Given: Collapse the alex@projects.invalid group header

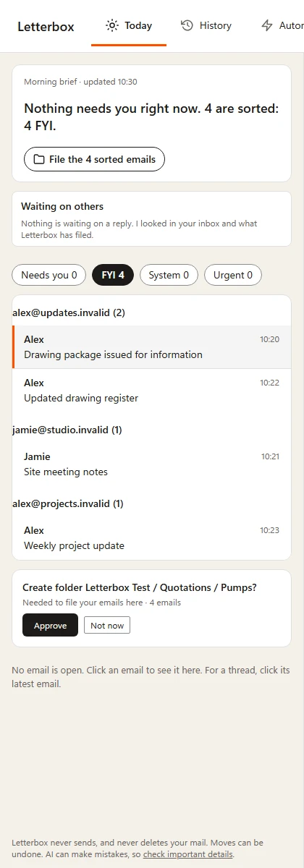Looking at the screenshot, I should (x=67, y=503).
